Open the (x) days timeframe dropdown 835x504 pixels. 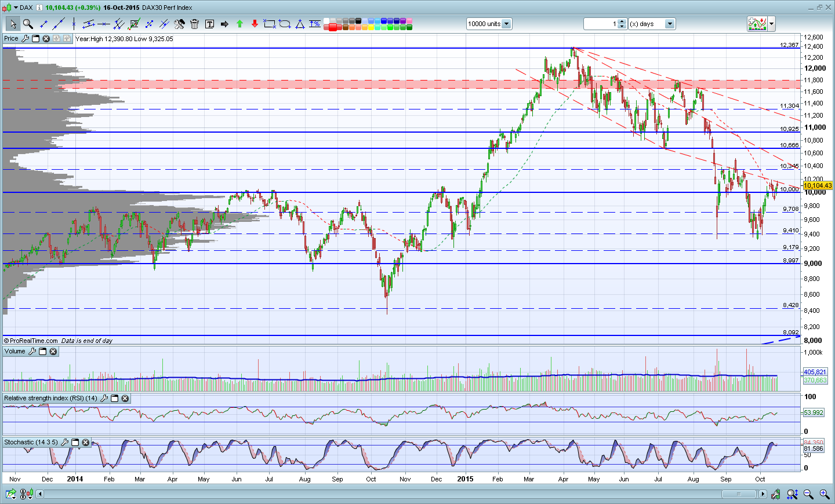pos(670,24)
